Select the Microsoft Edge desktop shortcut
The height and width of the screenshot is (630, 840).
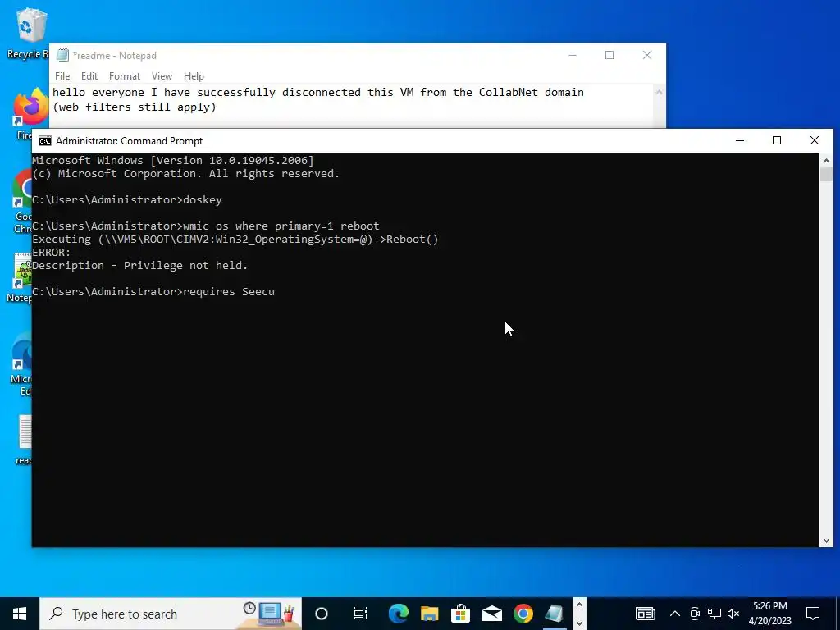tap(21, 364)
